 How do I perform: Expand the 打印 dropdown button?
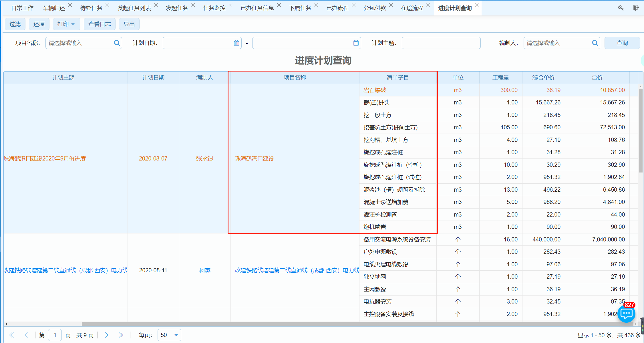66,24
